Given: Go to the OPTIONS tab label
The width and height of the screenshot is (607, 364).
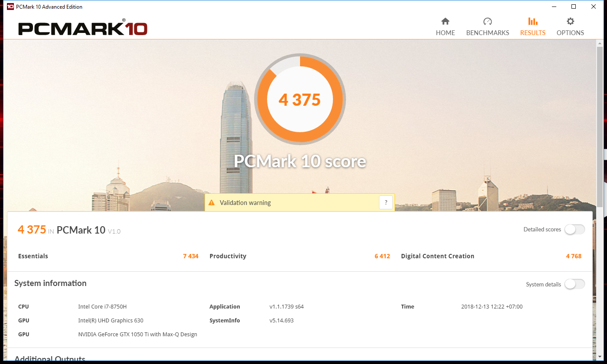Looking at the screenshot, I should click(571, 32).
